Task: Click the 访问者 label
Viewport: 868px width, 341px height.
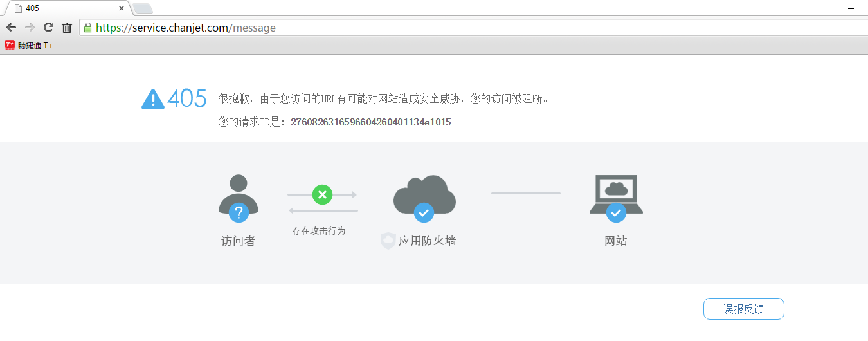Action: point(239,241)
